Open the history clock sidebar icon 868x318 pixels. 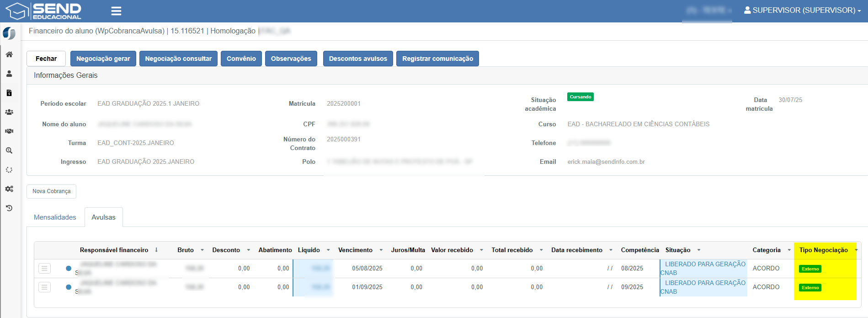pos(9,208)
